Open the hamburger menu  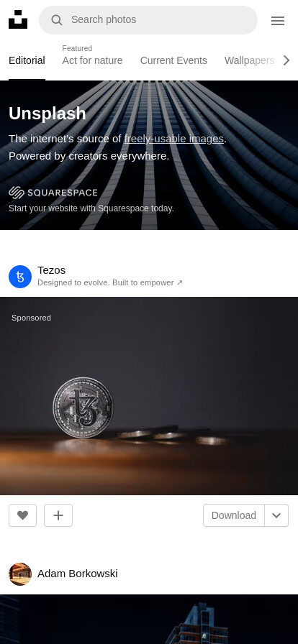click(278, 21)
